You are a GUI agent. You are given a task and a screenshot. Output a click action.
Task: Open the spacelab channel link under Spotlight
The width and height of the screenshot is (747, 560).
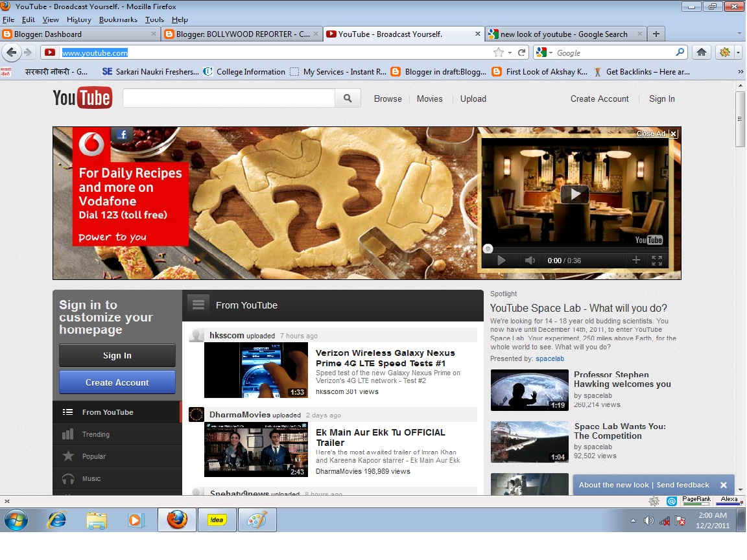pos(549,358)
